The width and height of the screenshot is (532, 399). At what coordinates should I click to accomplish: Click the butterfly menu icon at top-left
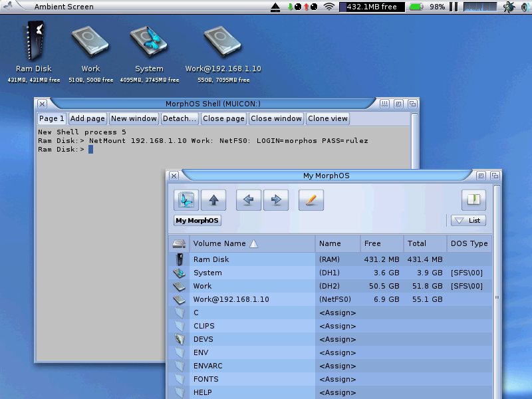pyautogui.click(x=8, y=6)
